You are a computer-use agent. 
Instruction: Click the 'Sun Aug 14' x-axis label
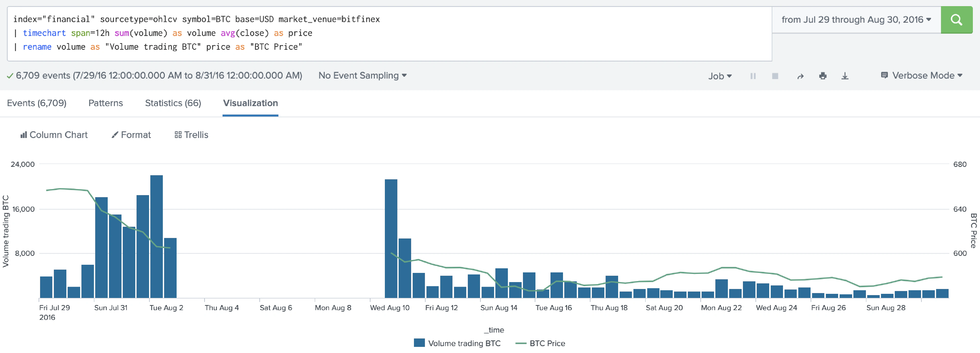(499, 308)
